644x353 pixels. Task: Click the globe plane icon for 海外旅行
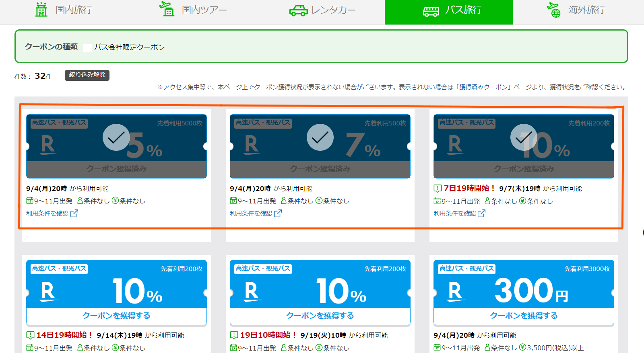[554, 10]
